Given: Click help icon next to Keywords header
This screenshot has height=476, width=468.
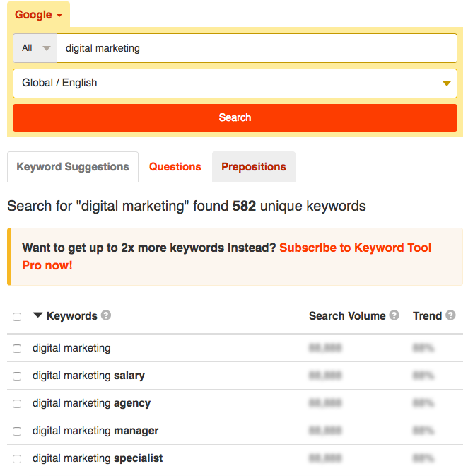Looking at the screenshot, I should click(106, 315).
